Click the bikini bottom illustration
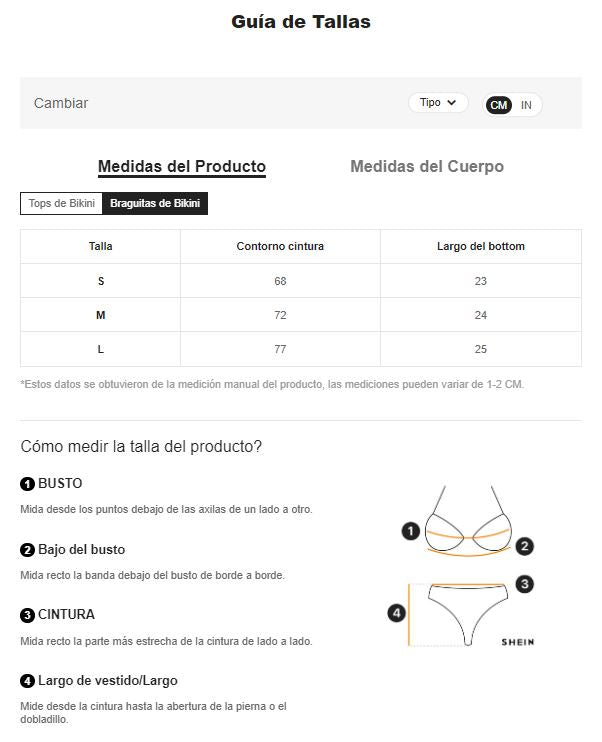 tap(466, 610)
